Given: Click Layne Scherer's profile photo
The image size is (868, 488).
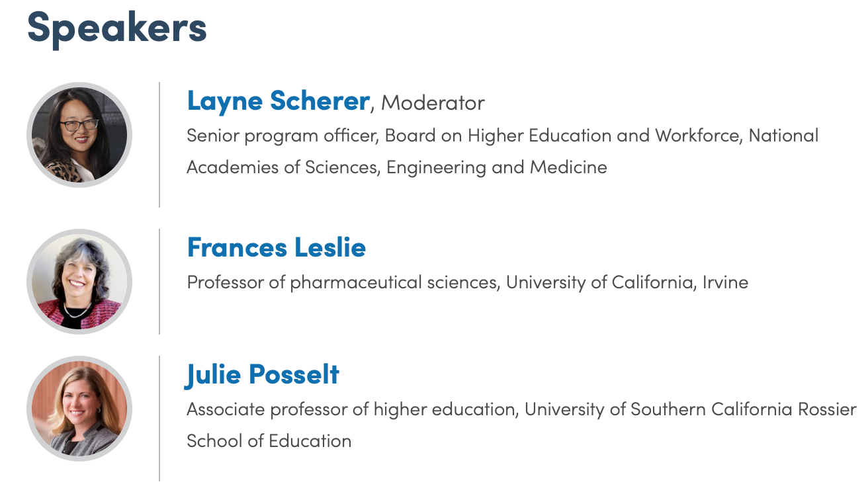Looking at the screenshot, I should tap(79, 135).
